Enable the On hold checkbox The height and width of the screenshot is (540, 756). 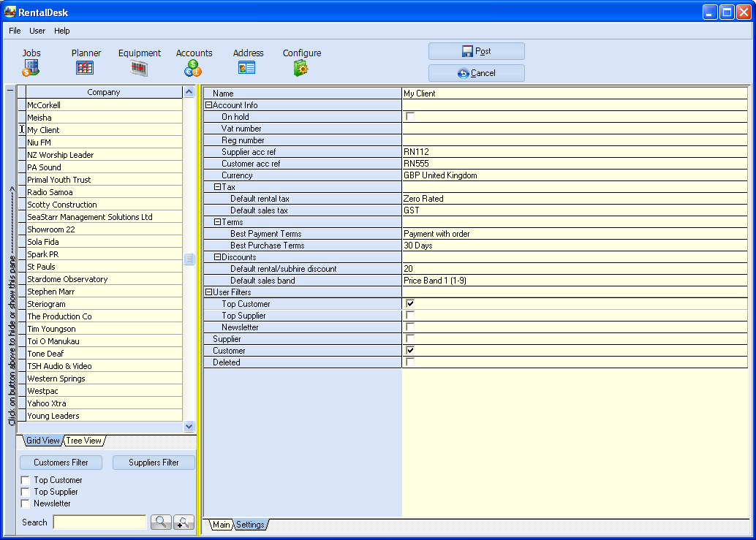[x=410, y=117]
